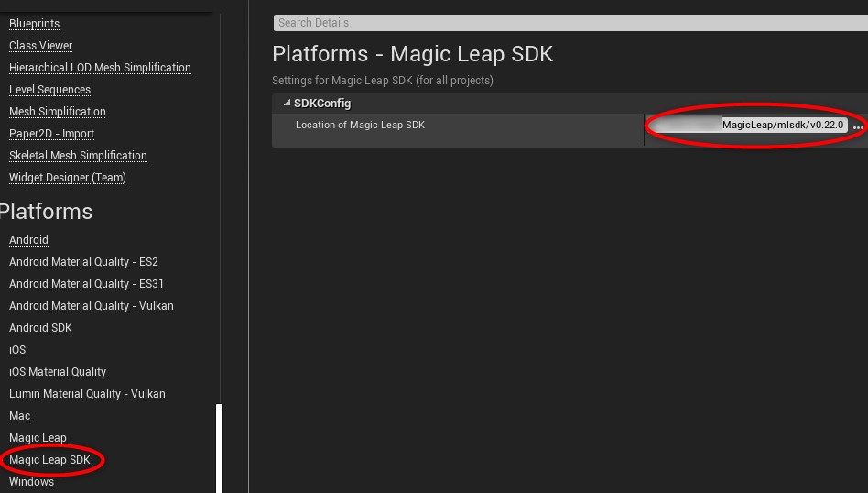Viewport: 868px width, 493px height.
Task: Open Class Viewer settings
Action: click(41, 46)
